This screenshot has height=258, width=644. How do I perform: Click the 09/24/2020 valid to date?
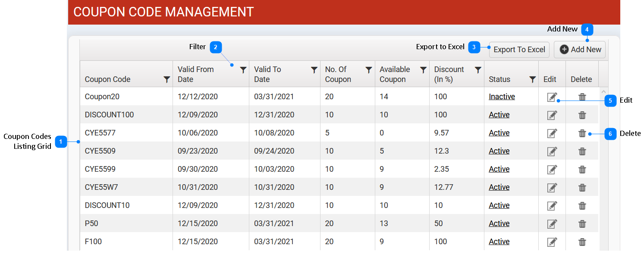(x=274, y=151)
